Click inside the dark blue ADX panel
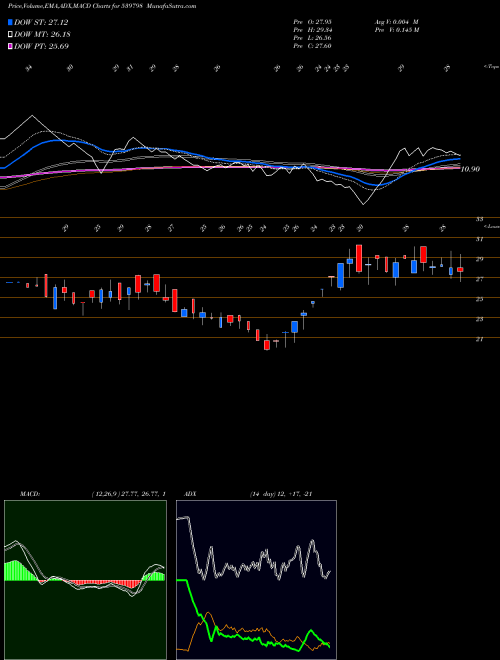 256,580
